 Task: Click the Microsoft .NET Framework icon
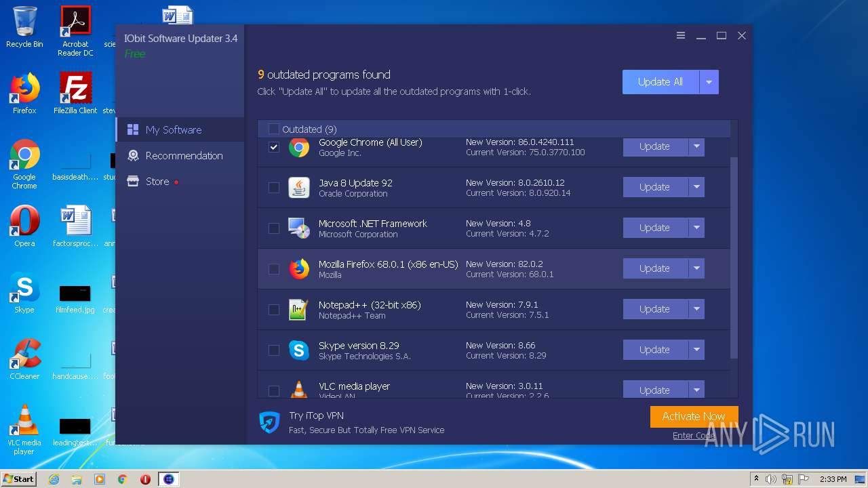pos(299,228)
